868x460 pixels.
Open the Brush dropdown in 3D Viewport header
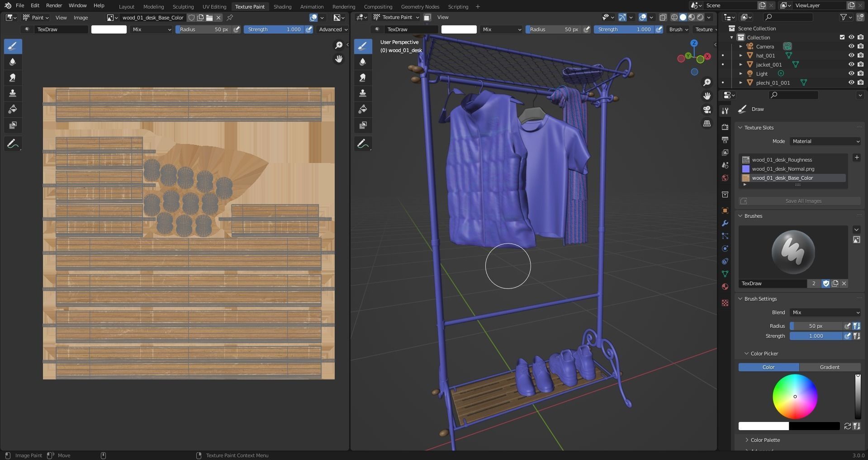[678, 29]
